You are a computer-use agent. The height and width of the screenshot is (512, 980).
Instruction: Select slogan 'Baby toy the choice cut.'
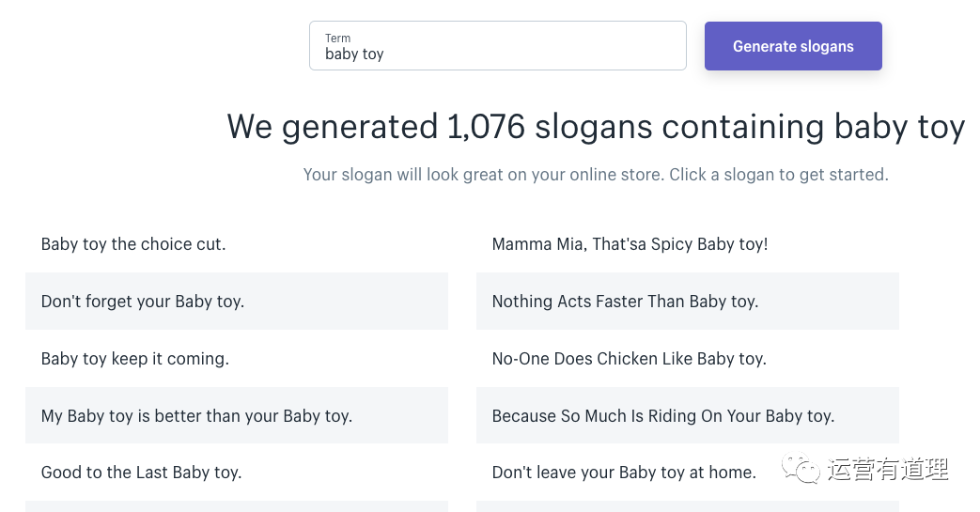(237, 244)
